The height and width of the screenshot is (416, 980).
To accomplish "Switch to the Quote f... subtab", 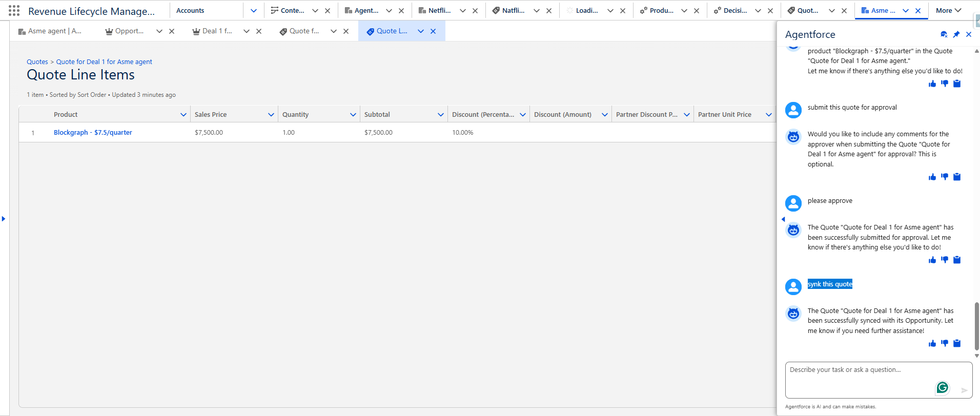I will 299,31.
